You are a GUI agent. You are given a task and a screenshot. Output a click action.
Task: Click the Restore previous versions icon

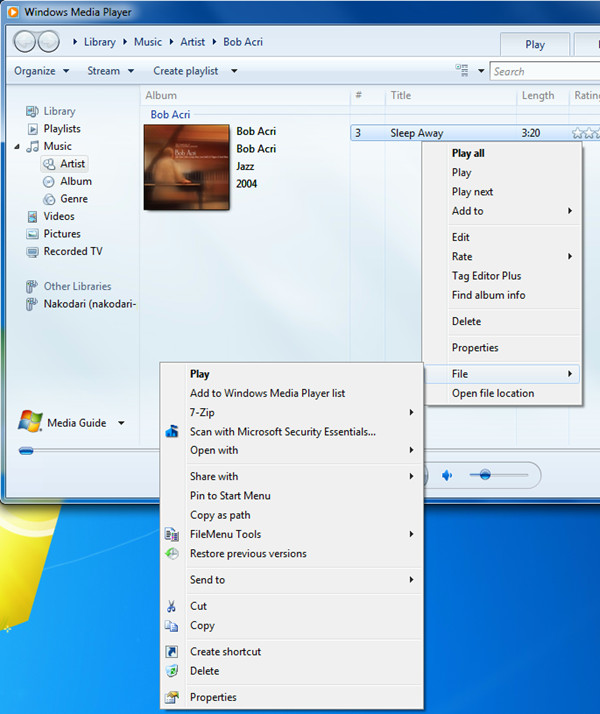172,553
